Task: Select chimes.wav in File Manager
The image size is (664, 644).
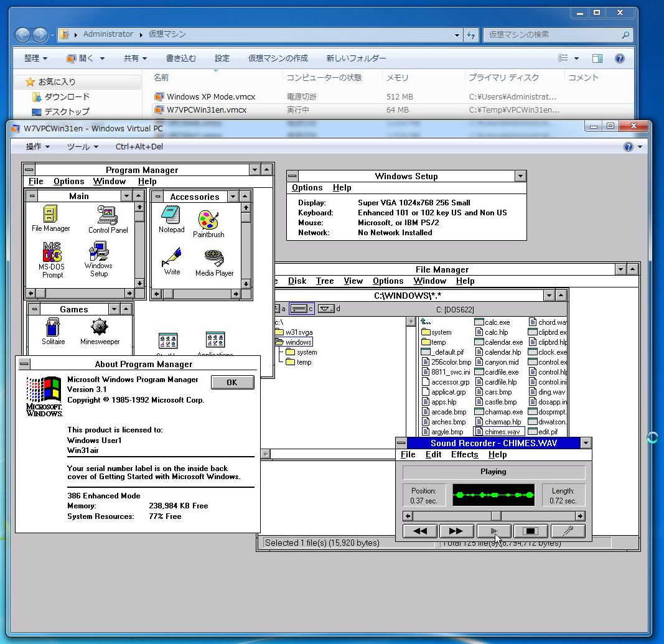Action: point(499,432)
